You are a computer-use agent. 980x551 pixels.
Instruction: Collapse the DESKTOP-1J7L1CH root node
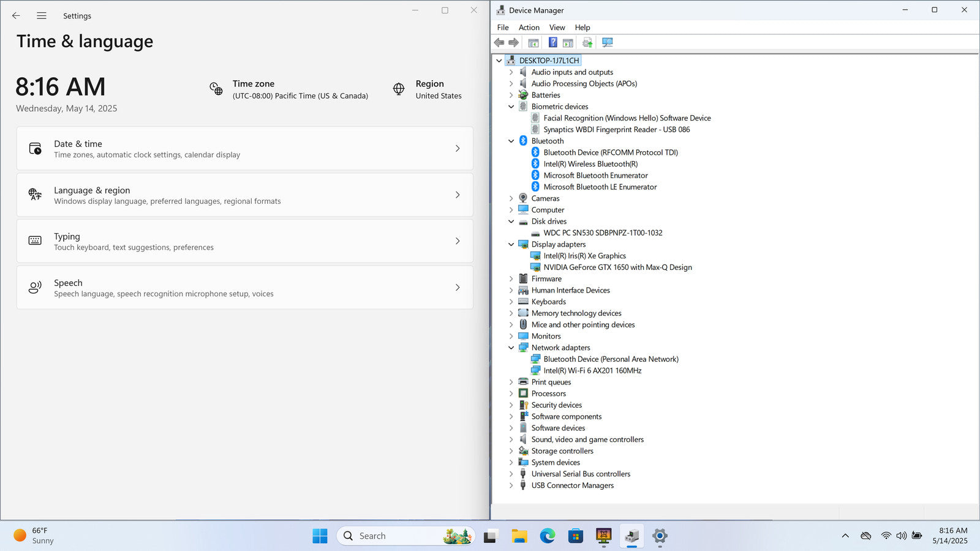[499, 61]
